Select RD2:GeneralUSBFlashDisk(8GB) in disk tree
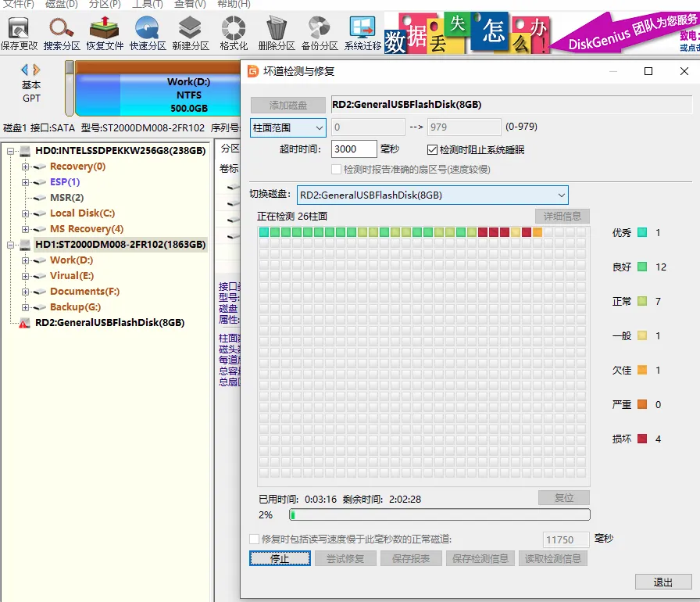 point(110,323)
